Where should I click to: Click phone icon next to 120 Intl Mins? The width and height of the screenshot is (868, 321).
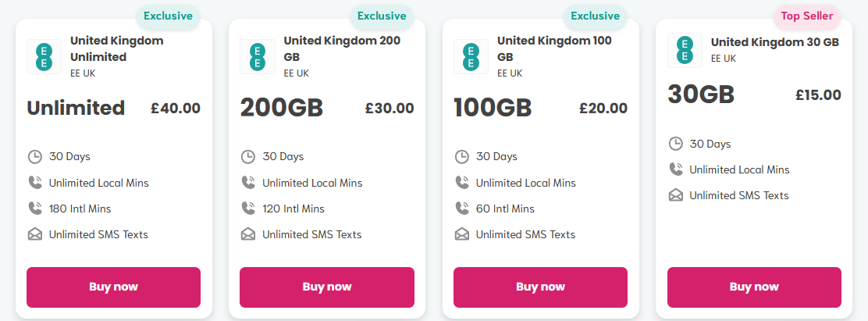tap(248, 209)
